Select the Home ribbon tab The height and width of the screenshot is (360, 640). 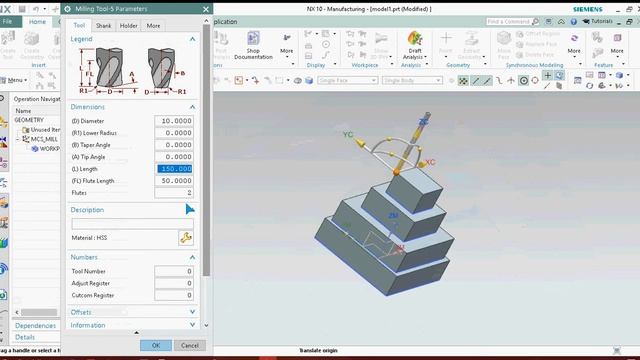coord(37,22)
